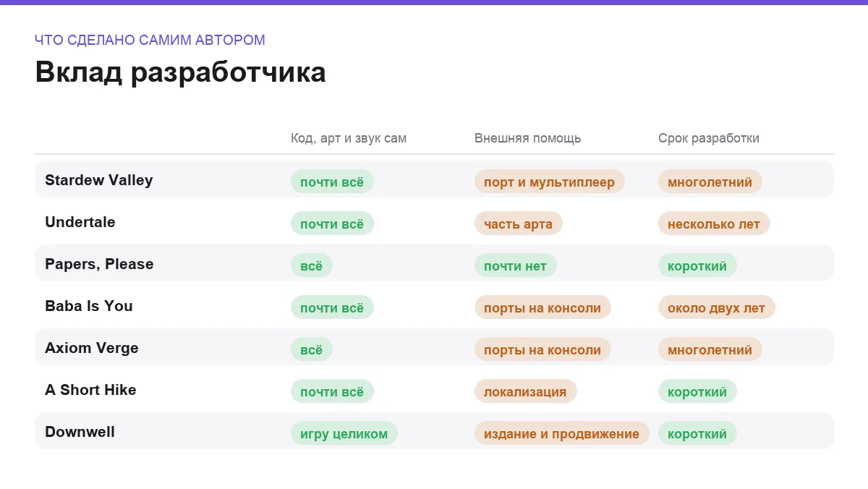Select 'короткий' tag in Papers, Please row
868x489 pixels.
click(x=697, y=265)
